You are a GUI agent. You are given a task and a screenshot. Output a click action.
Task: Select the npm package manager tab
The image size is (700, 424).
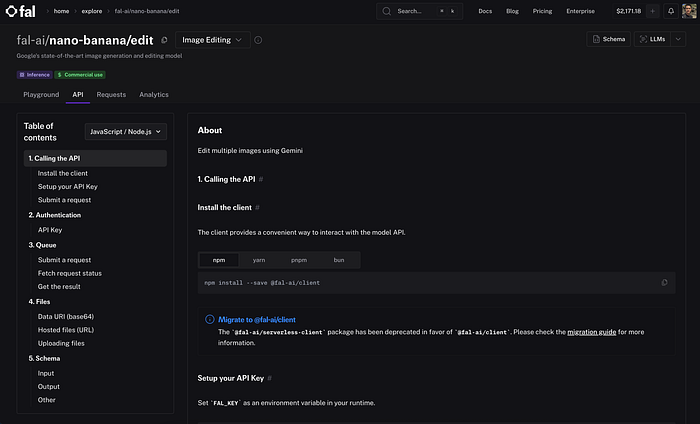[219, 260]
